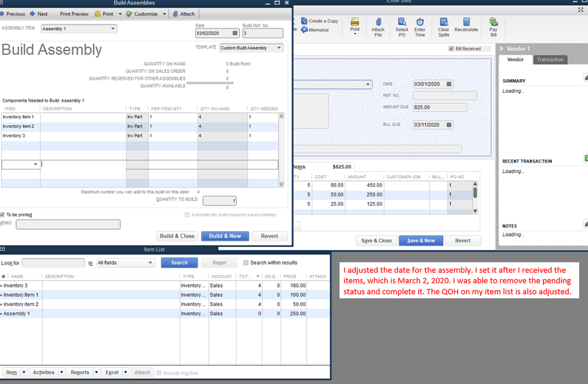588x384 pixels.
Task: Click Revert in Enter Bills window
Action: click(463, 241)
